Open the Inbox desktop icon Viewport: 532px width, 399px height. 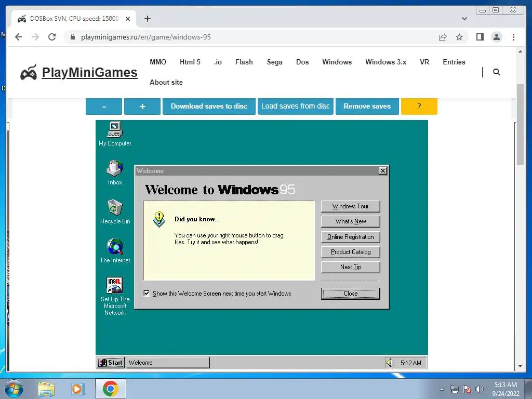click(x=115, y=172)
